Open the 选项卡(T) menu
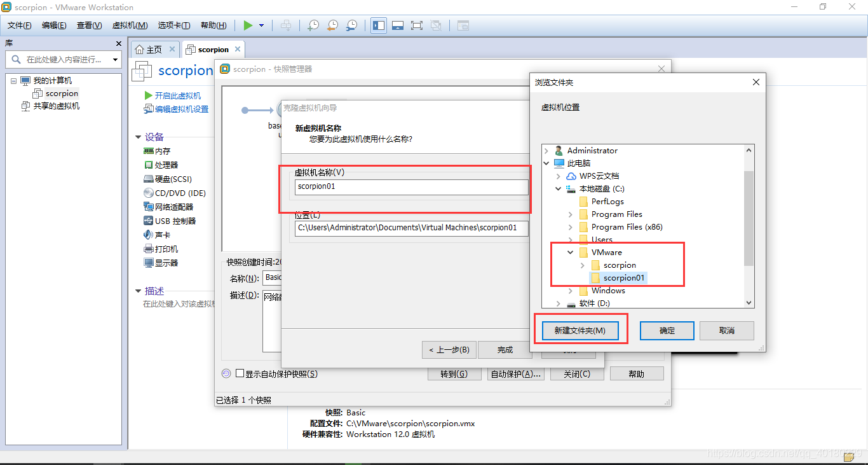The height and width of the screenshot is (465, 868). [174, 25]
